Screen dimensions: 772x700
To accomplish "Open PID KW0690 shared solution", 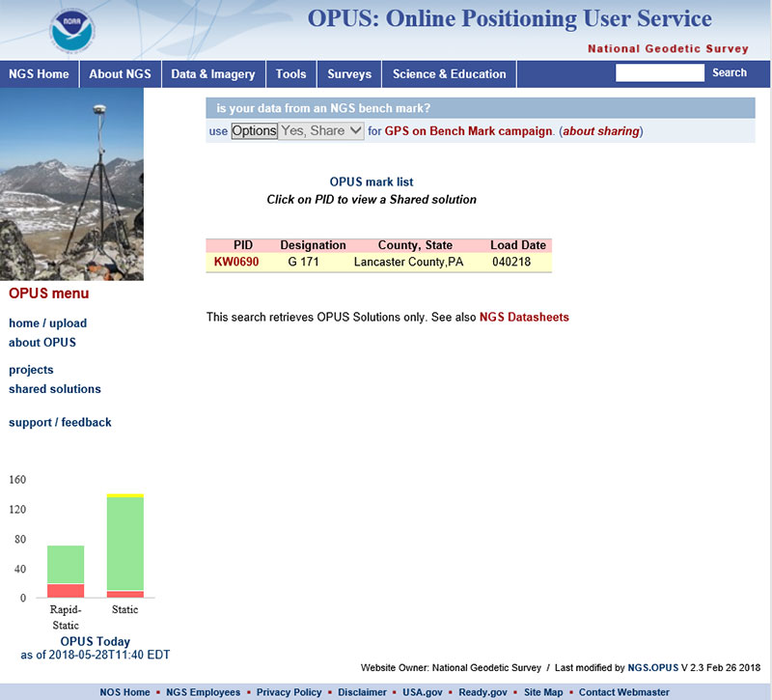I will [236, 261].
